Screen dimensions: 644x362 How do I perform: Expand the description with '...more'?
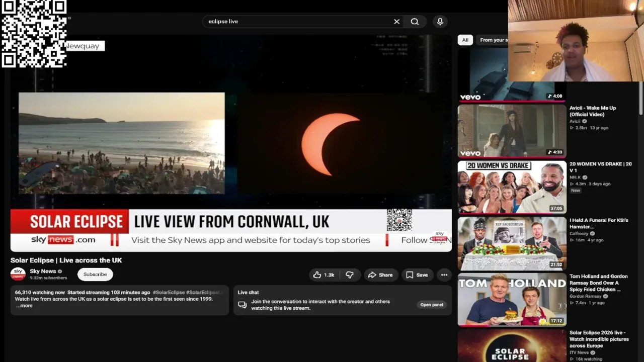click(x=24, y=306)
